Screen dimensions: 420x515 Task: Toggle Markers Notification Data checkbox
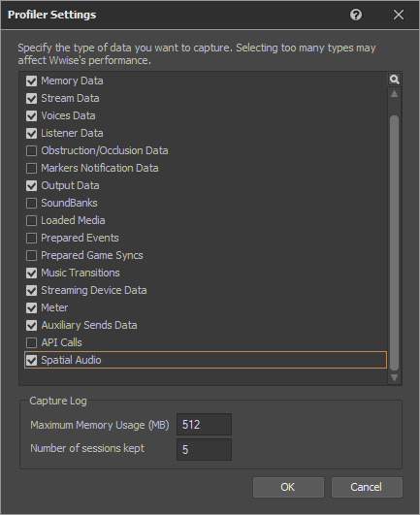click(x=32, y=168)
